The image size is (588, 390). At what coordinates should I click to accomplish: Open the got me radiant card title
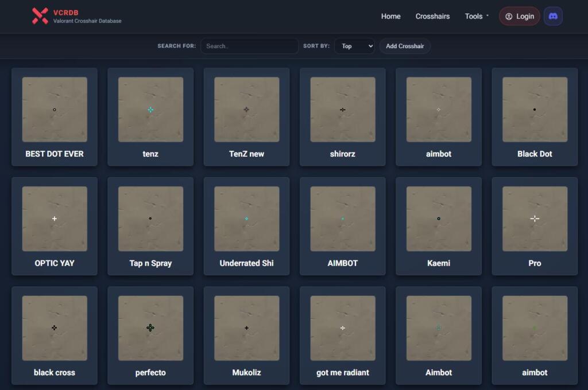coord(343,373)
